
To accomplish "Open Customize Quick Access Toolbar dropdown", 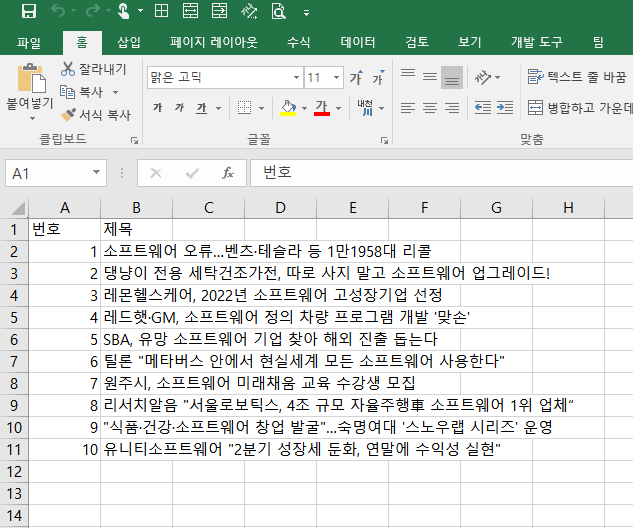I will pyautogui.click(x=306, y=13).
